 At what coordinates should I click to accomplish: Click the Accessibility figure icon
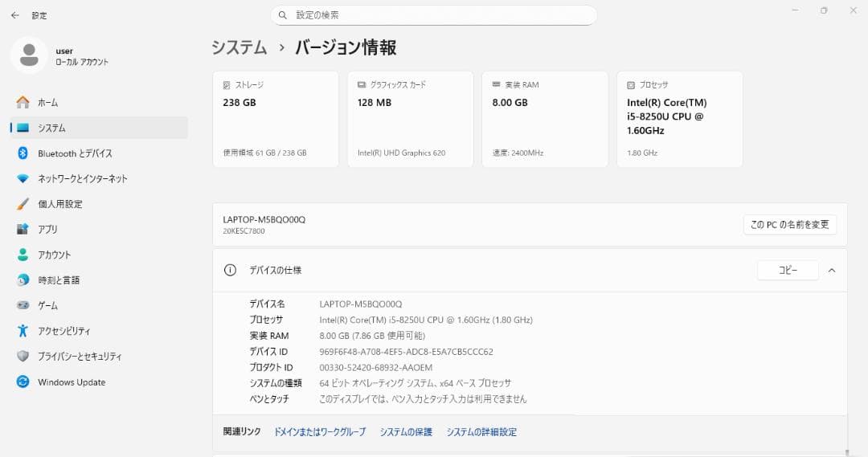click(23, 331)
